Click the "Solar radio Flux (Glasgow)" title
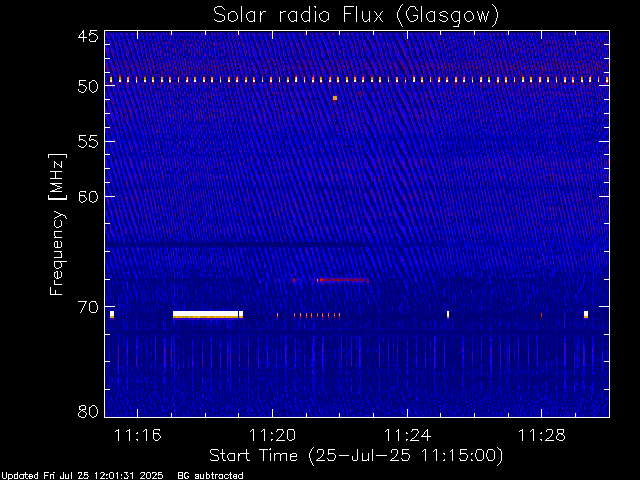This screenshot has width=640, height=480. pyautogui.click(x=356, y=16)
